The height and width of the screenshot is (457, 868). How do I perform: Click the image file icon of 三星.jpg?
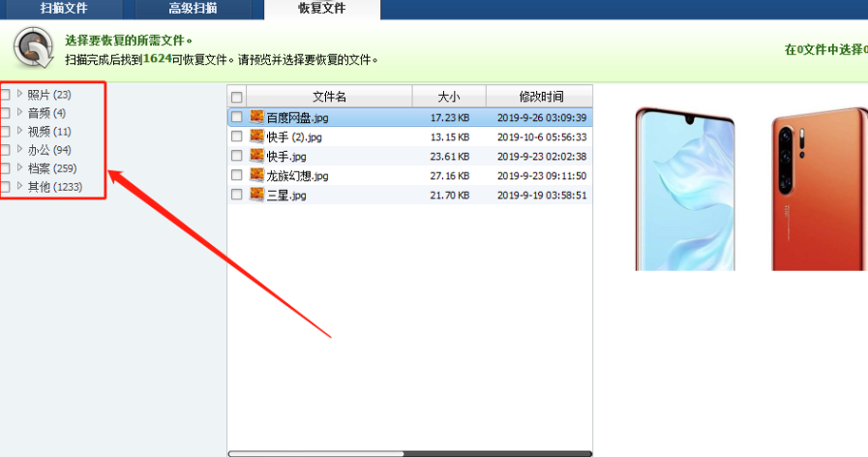(256, 194)
